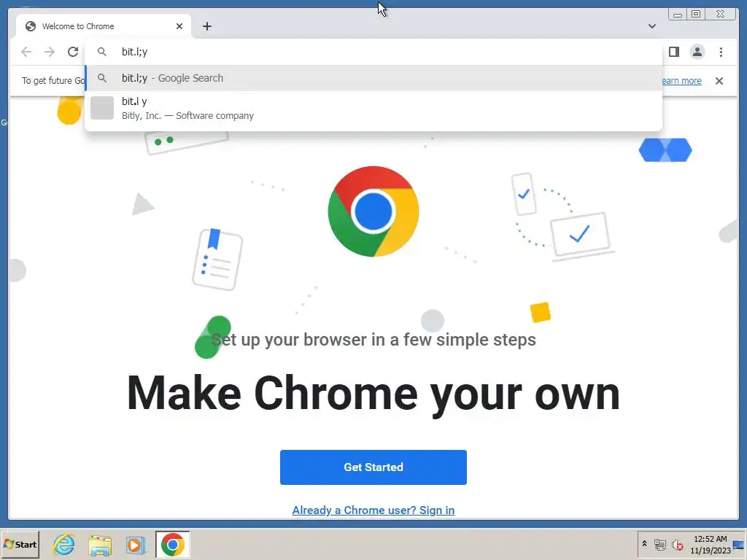The height and width of the screenshot is (560, 747).
Task: Click Already a Chrome user? Sign in
Action: click(373, 510)
